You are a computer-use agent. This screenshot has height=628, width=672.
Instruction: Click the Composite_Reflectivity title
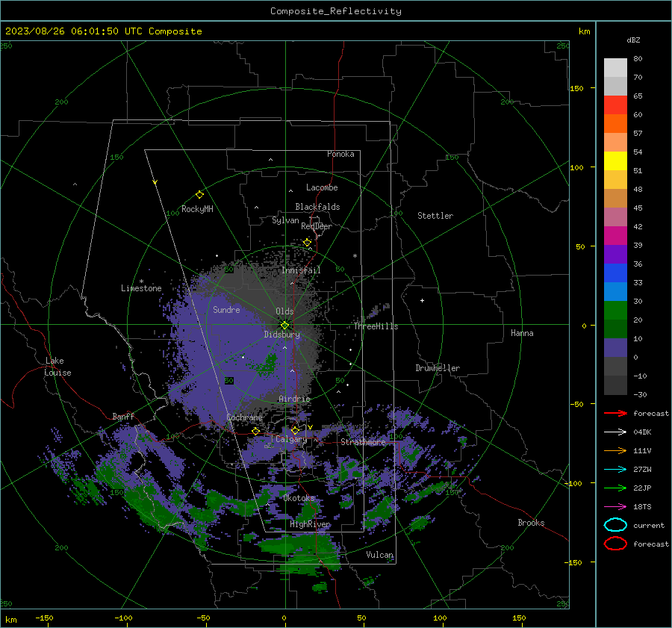(336, 11)
